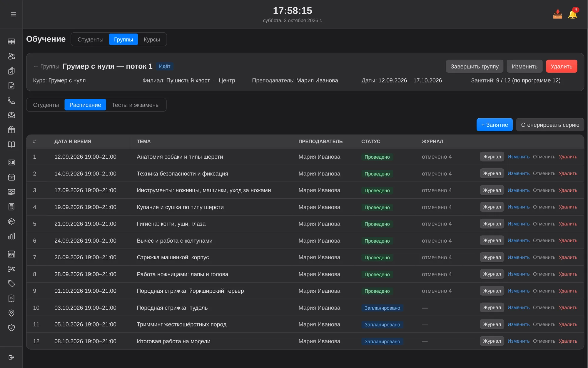Viewport: 588px width, 368px height.
Task: Go back via ← Группы link
Action: (x=46, y=67)
